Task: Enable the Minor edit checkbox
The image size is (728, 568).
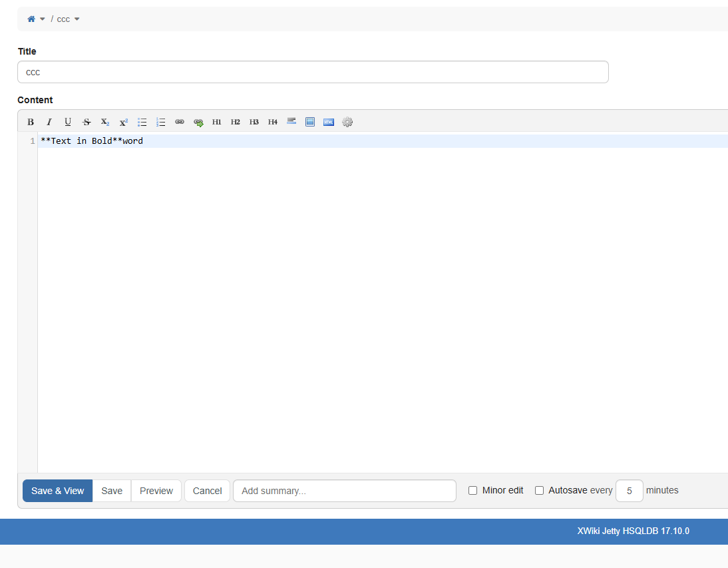Action: (x=473, y=490)
